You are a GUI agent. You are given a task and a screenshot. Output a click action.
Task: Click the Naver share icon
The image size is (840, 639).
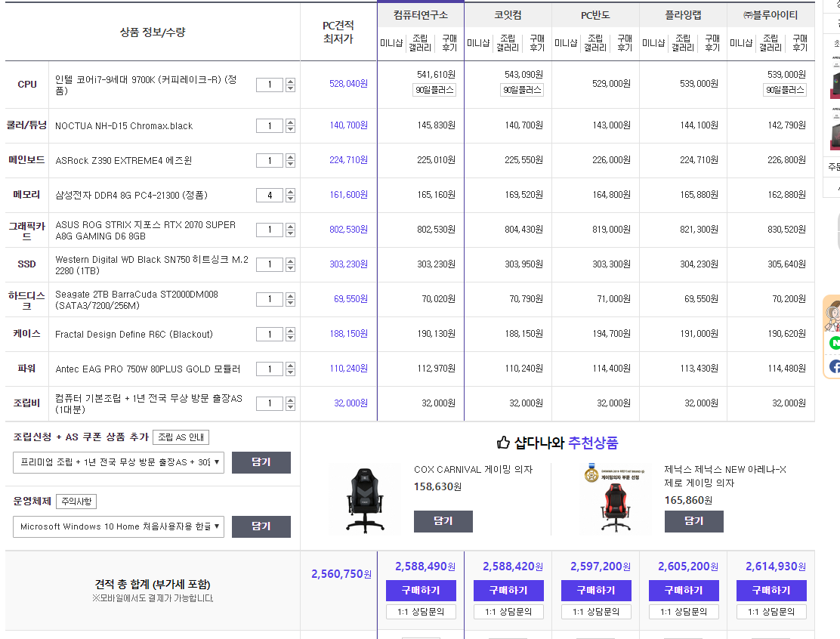click(x=834, y=343)
